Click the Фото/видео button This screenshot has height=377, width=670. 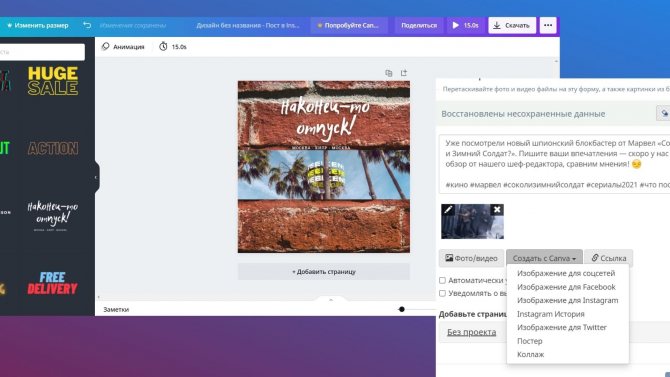tap(471, 258)
